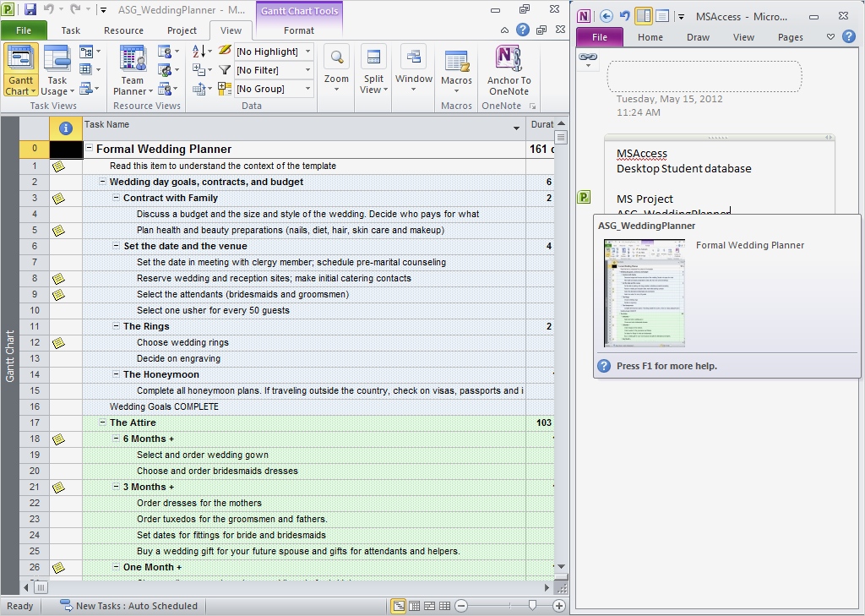The height and width of the screenshot is (616, 865).
Task: Open the [No Filter] dropdown
Action: pos(272,69)
